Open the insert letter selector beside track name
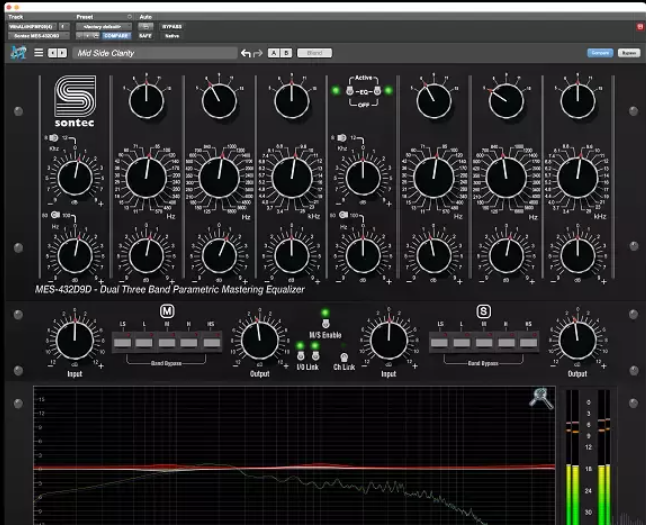 [x=64, y=26]
